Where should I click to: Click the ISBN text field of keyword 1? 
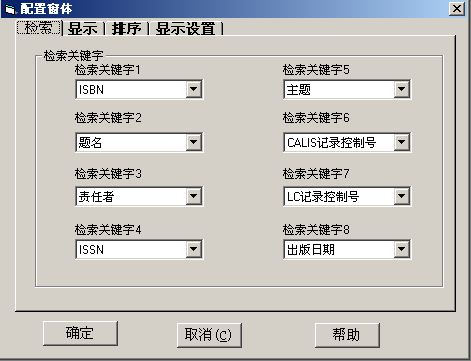pos(131,89)
